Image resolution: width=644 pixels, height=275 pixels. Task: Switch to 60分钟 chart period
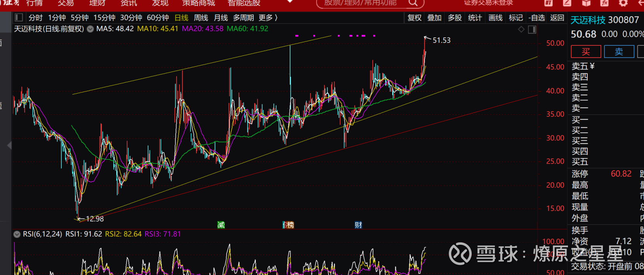click(158, 18)
